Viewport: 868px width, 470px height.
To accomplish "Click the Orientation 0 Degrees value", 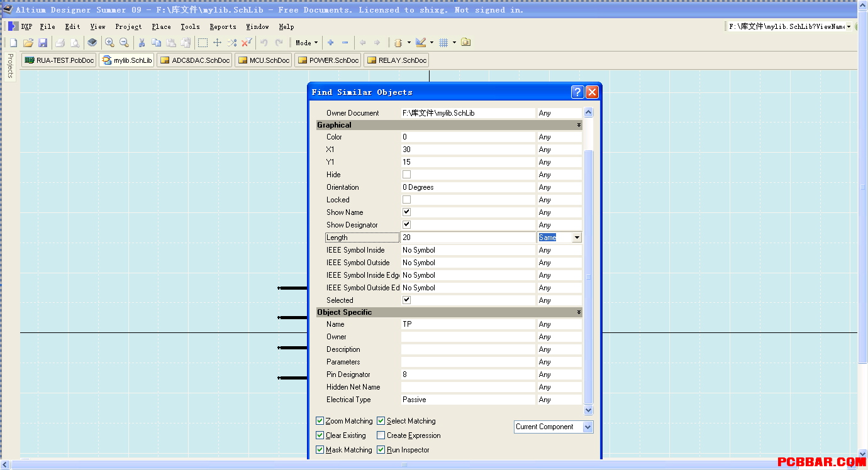I will coord(468,187).
